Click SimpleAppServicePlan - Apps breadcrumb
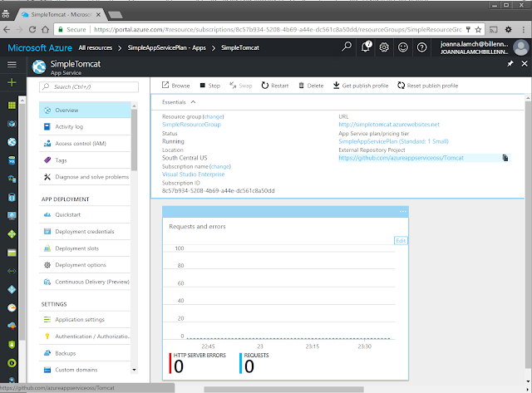This screenshot has width=532, height=393. 166,48
